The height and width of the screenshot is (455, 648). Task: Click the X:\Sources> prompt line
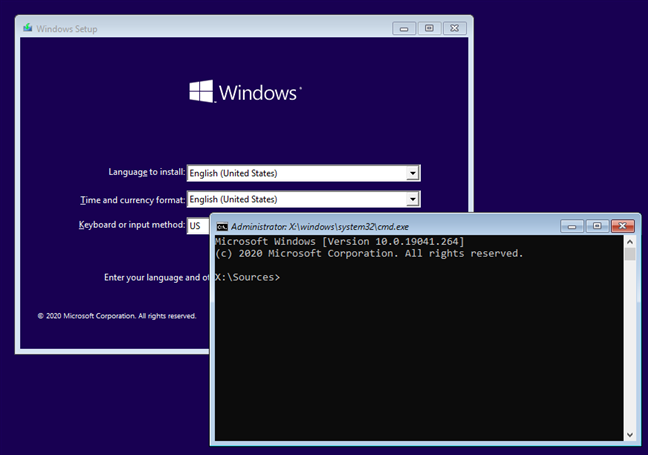[247, 277]
